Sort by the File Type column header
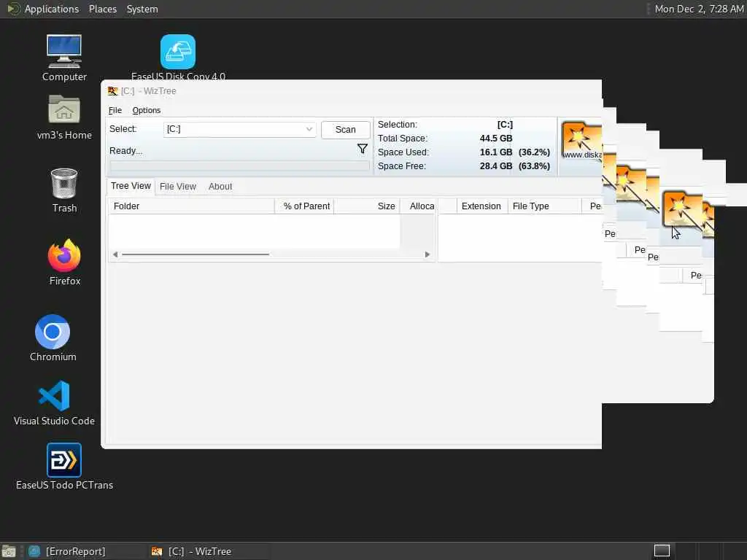Screen dimensions: 747x560 [544, 206]
